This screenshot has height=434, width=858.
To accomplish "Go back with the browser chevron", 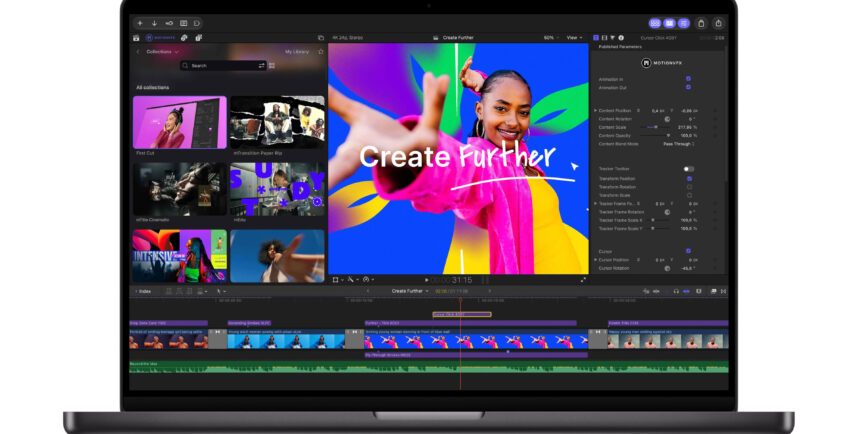I will click(138, 52).
